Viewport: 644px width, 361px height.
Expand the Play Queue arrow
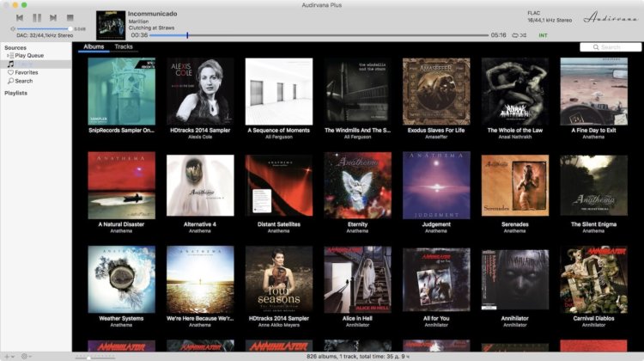point(8,56)
